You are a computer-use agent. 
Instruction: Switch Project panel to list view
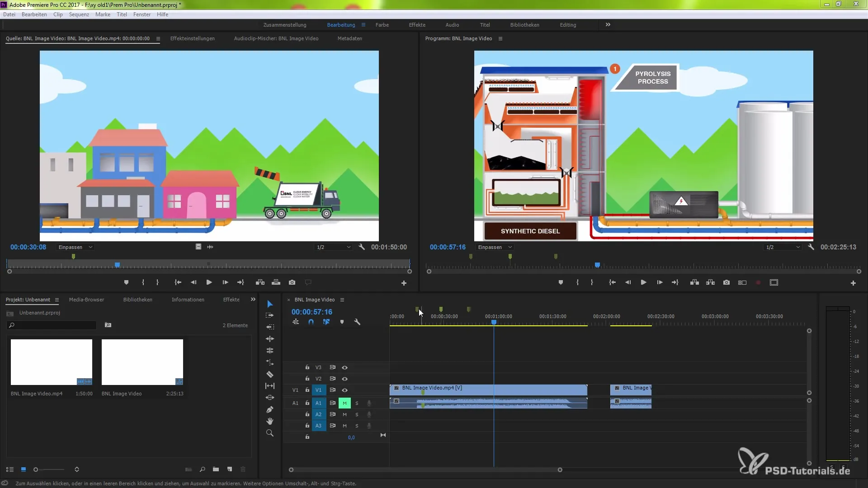click(x=10, y=469)
